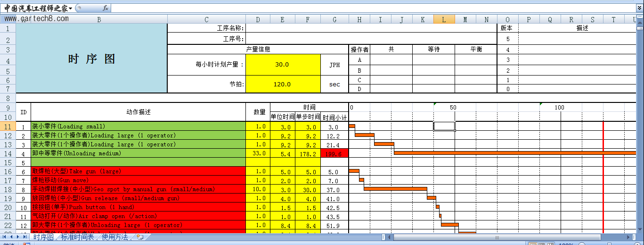Select the 33.0 quantity cell
The height and width of the screenshot is (245, 644).
tap(258, 153)
